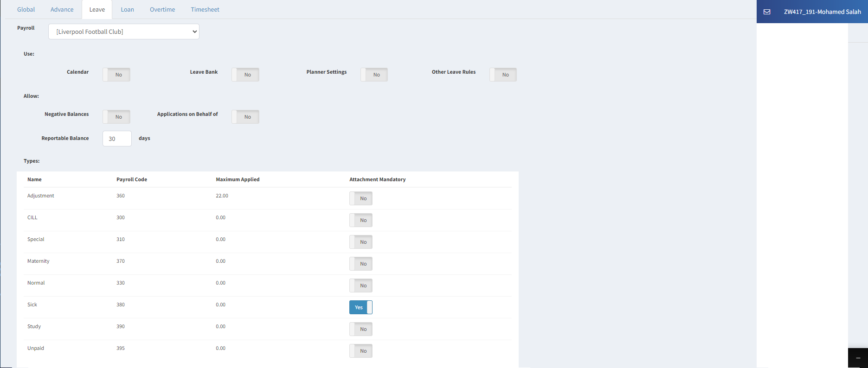Click the Maternity leave type name
Image resolution: width=868 pixels, height=368 pixels.
[x=39, y=261]
